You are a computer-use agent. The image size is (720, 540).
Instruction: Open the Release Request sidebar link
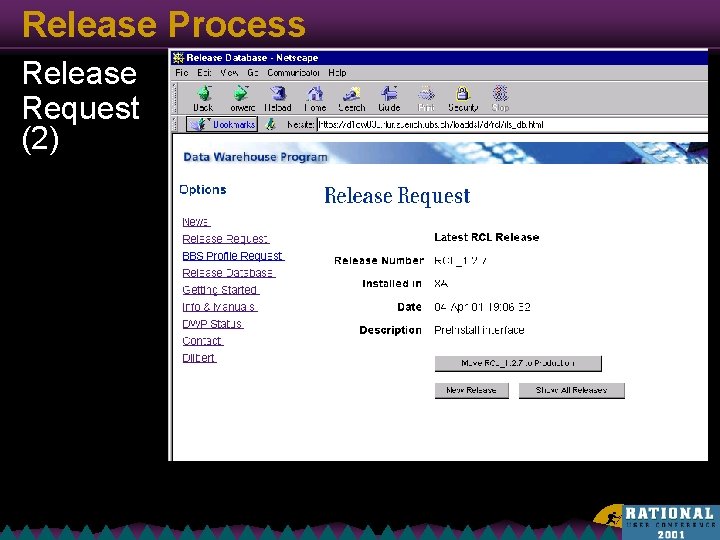[x=225, y=239]
